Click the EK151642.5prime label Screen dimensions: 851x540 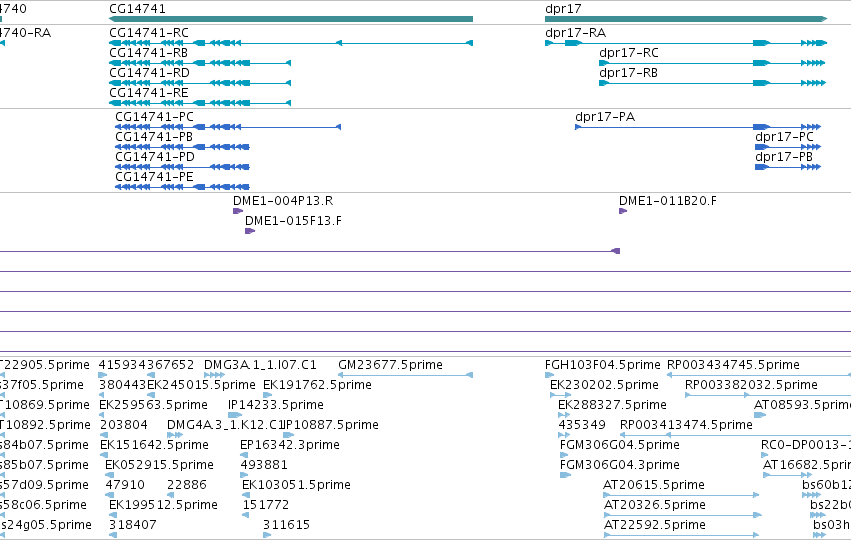pos(154,445)
